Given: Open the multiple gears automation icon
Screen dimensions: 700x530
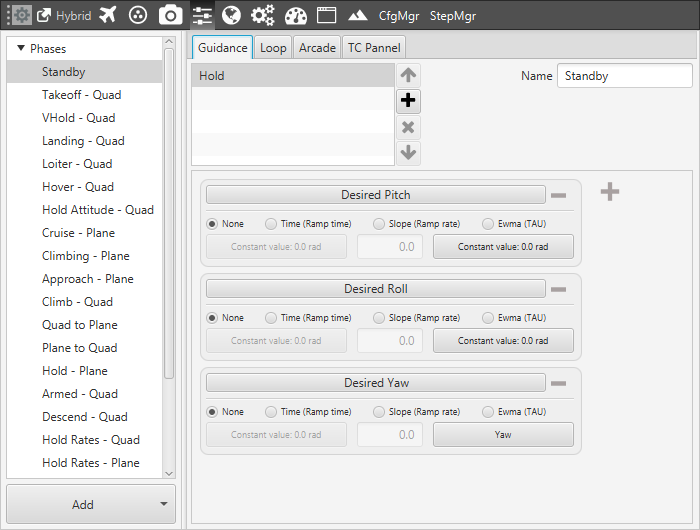Looking at the screenshot, I should pos(262,16).
